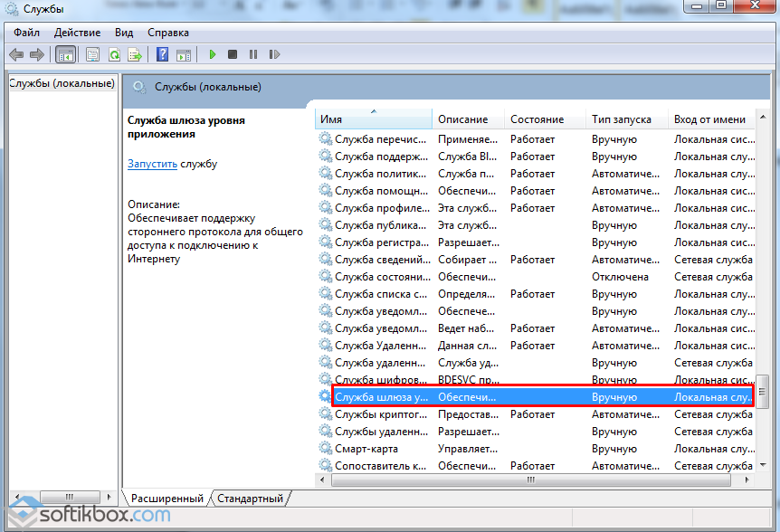Switch to the Стандартный tab
The width and height of the screenshot is (780, 532).
pyautogui.click(x=251, y=499)
